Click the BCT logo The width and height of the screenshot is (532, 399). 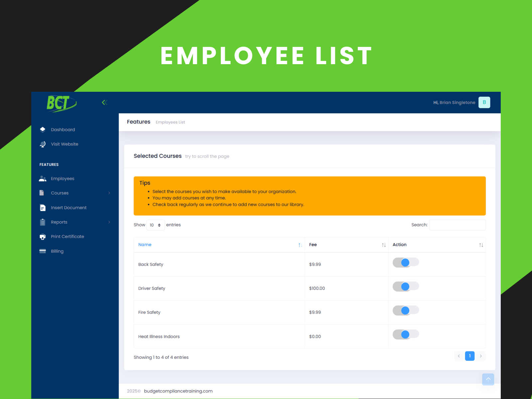point(61,103)
